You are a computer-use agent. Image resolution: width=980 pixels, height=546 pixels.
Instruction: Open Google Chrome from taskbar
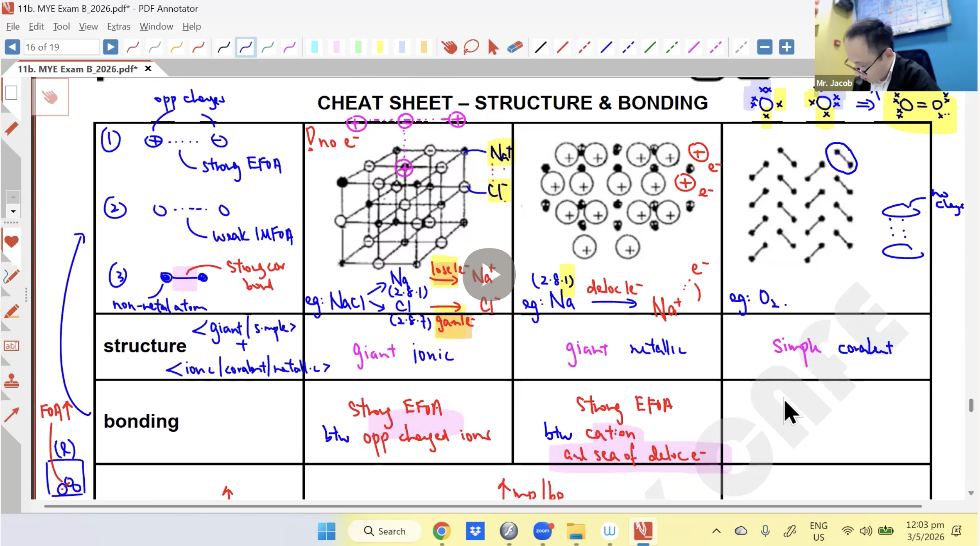tap(441, 531)
